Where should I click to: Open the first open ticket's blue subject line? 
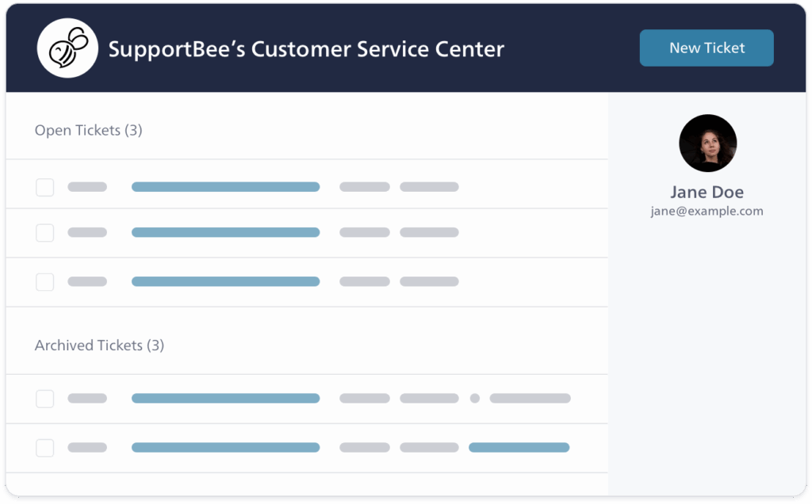point(225,187)
